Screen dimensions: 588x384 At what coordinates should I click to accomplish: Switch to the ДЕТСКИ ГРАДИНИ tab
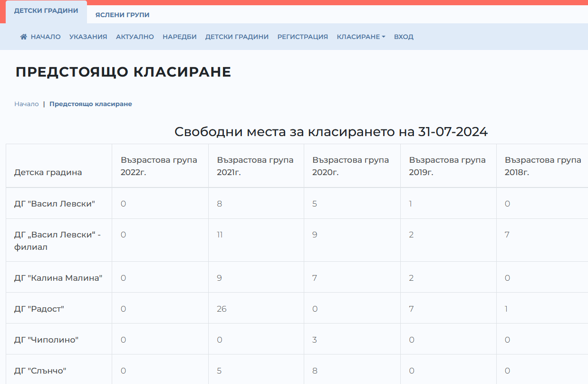[46, 10]
